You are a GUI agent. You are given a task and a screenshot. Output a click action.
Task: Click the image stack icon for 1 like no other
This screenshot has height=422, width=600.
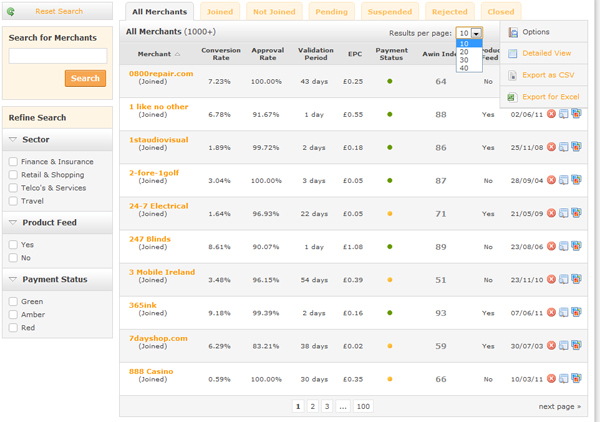(576, 114)
